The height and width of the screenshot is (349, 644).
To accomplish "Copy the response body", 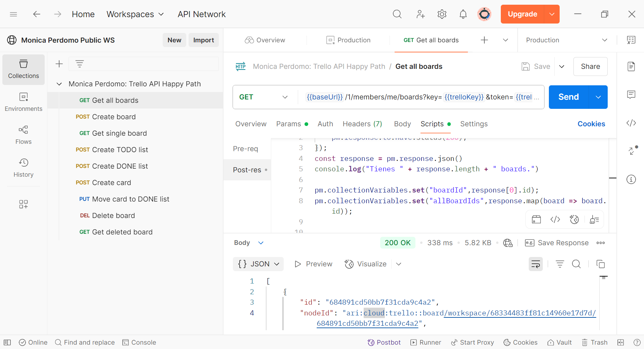I will 601,264.
